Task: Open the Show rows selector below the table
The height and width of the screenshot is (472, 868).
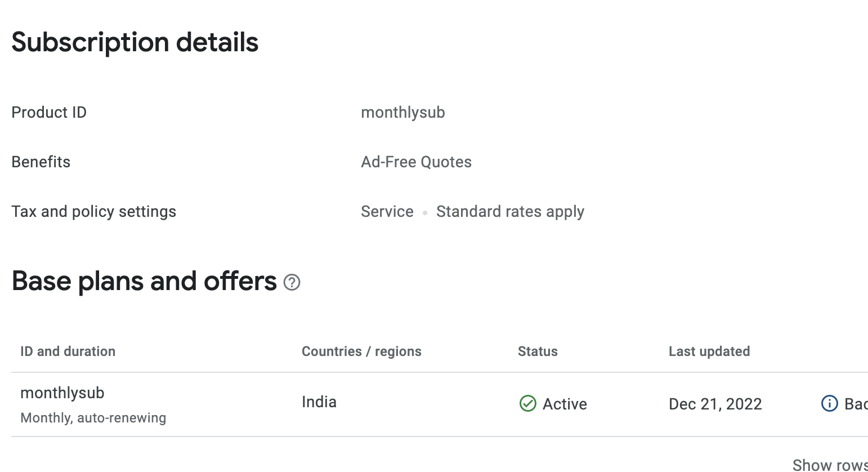Action: click(830, 465)
